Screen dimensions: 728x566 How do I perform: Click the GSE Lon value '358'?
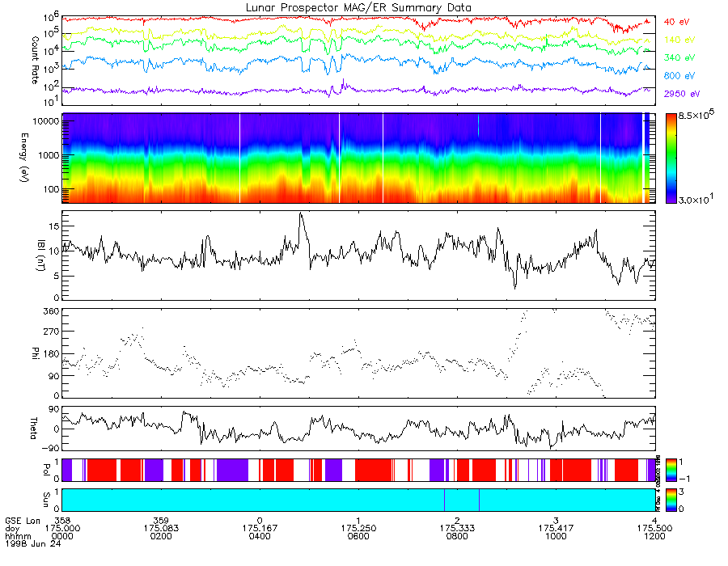[x=62, y=521]
